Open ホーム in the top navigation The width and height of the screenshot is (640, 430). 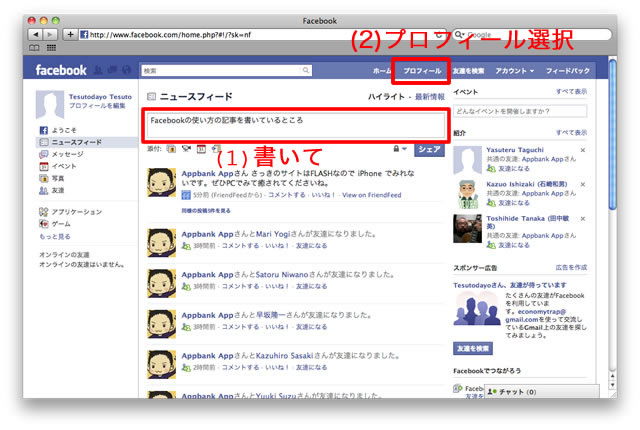pos(382,71)
